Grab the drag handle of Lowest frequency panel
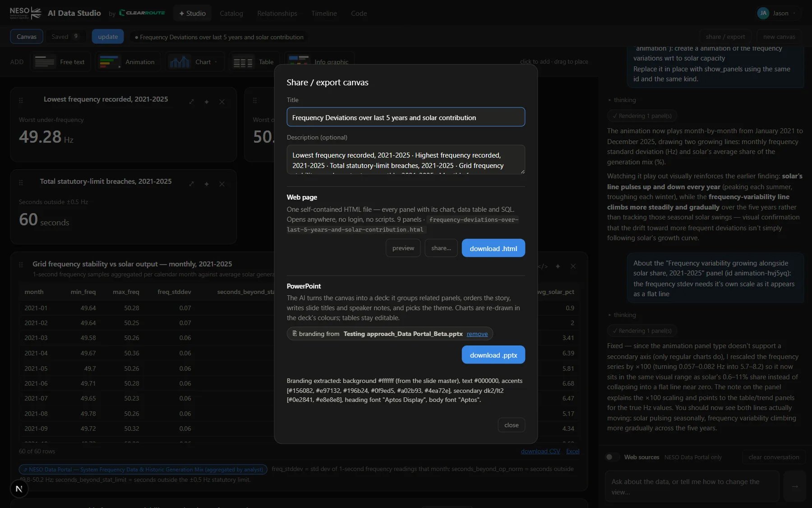Image resolution: width=812 pixels, height=508 pixels. [21, 100]
